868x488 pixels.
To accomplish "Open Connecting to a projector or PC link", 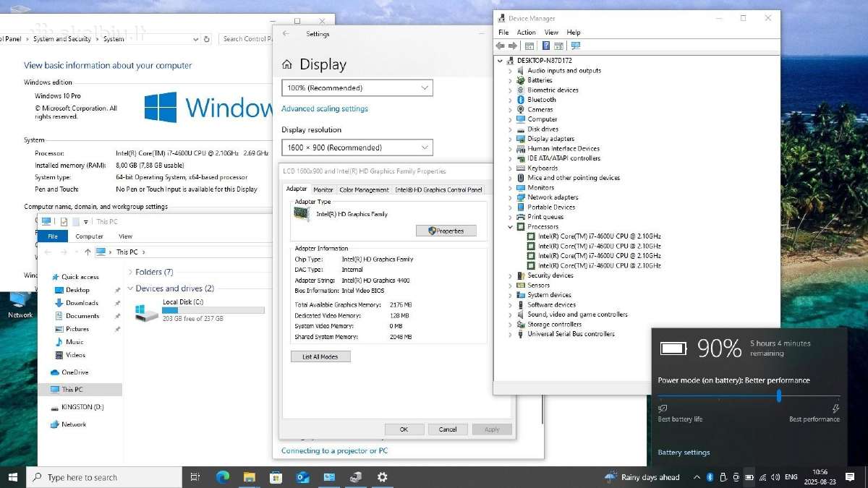I will pyautogui.click(x=334, y=450).
